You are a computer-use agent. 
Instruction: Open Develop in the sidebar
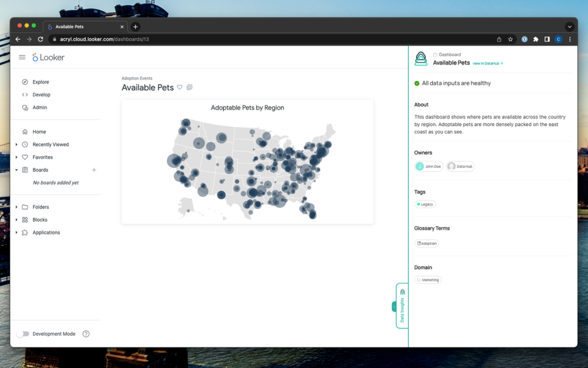[41, 95]
